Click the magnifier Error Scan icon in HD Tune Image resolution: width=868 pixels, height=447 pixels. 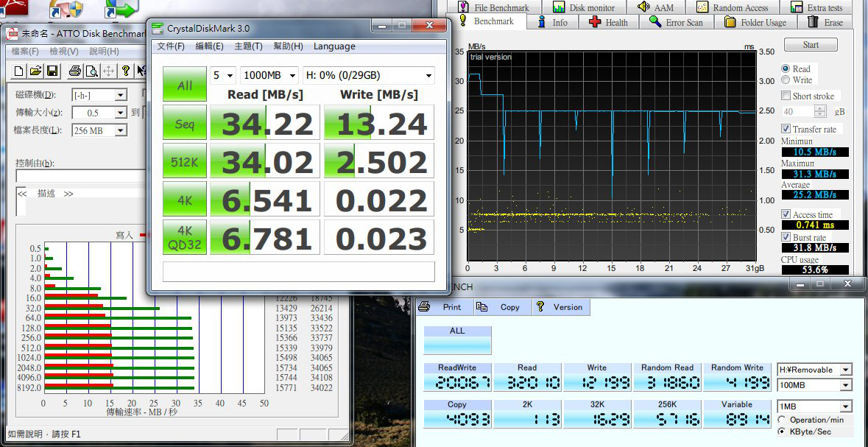coord(655,21)
